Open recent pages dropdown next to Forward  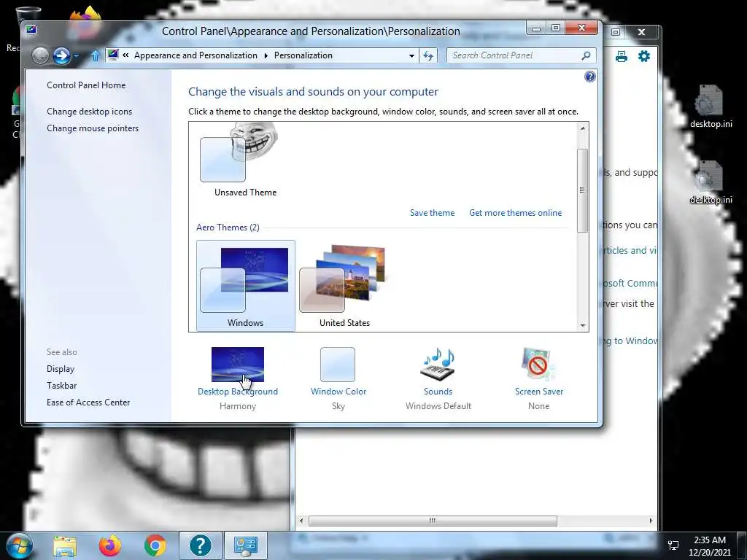point(76,56)
